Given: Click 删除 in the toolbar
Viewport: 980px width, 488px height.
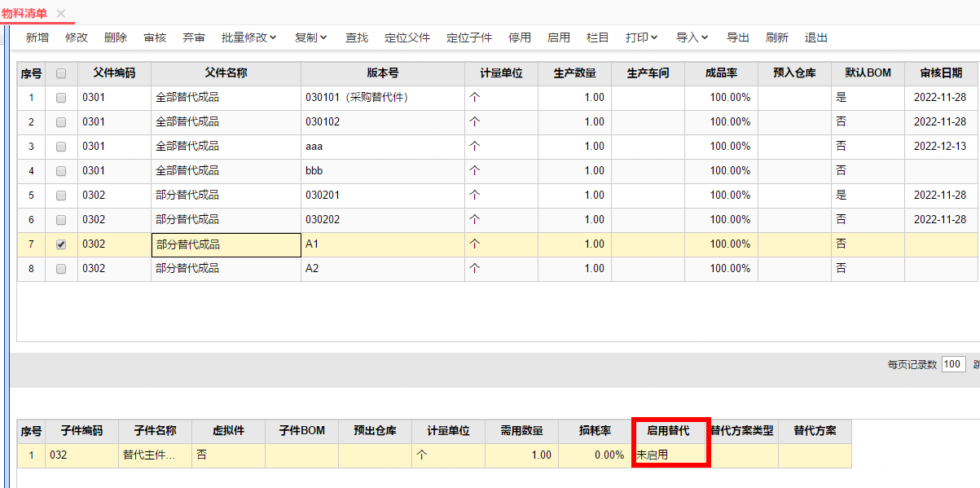Looking at the screenshot, I should 116,37.
